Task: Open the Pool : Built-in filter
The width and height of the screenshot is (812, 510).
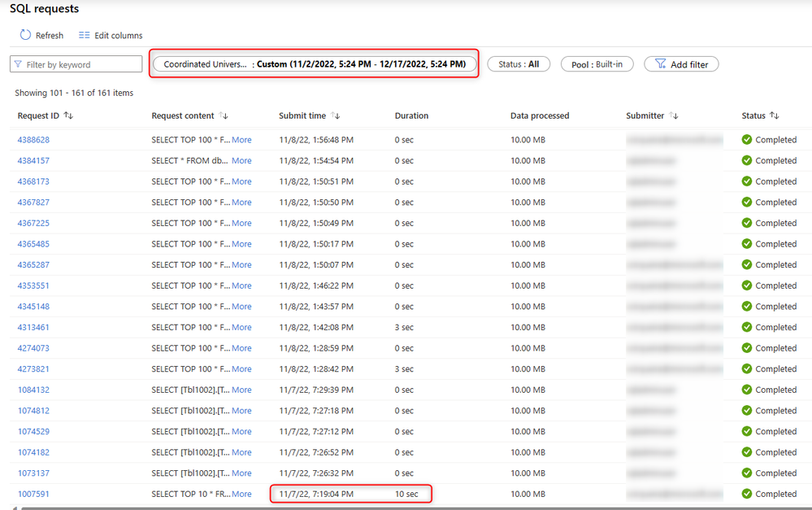Action: coord(597,64)
